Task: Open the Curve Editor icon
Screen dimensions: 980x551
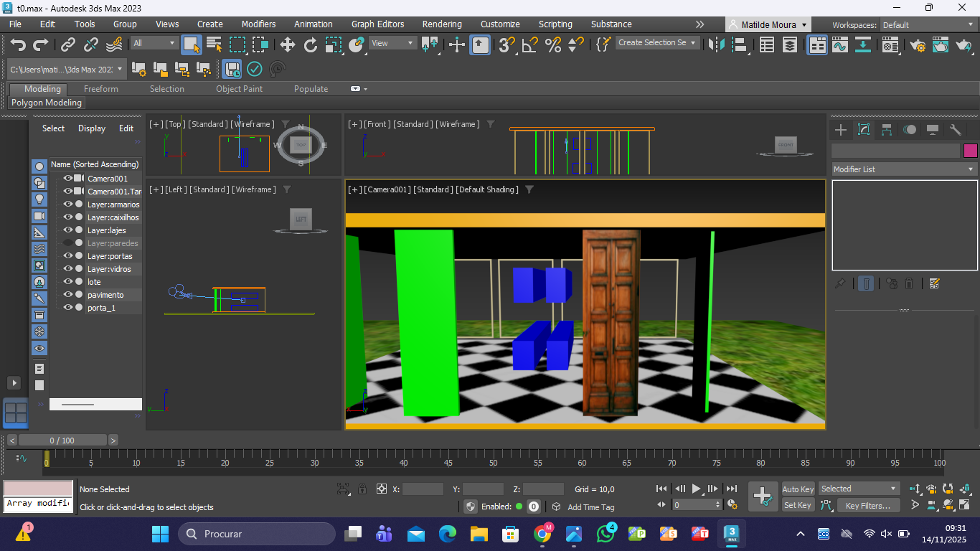Action: pyautogui.click(x=840, y=45)
